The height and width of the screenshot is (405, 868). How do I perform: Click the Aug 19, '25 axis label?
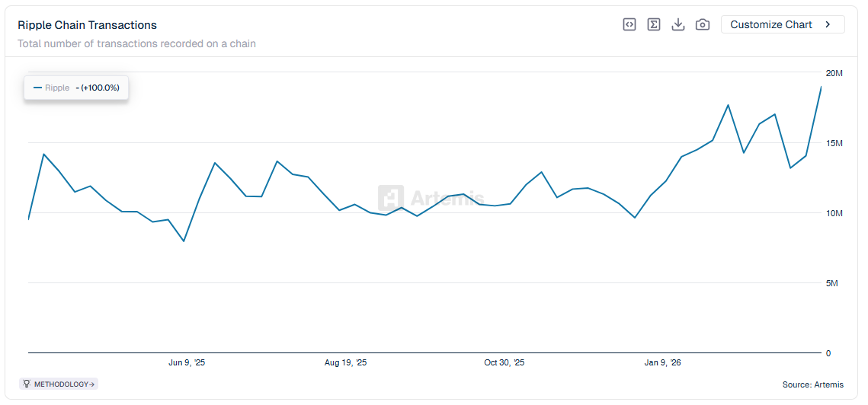345,362
